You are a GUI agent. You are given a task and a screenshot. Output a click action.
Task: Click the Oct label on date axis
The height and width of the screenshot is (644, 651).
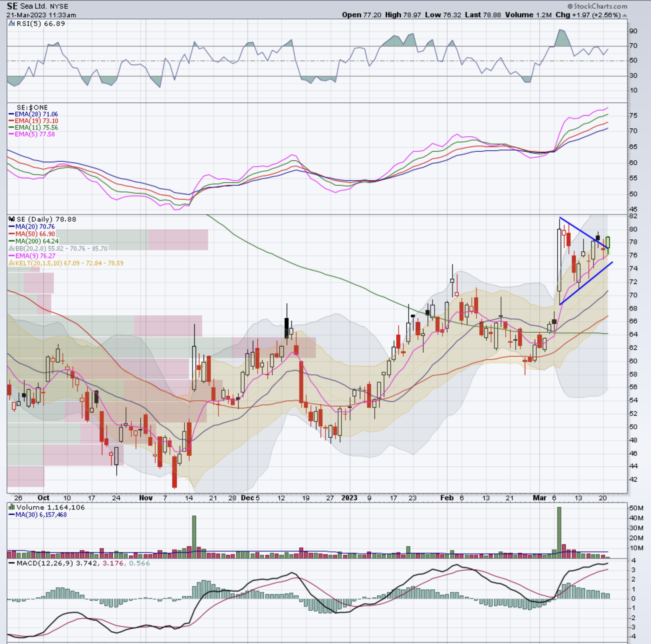44,498
